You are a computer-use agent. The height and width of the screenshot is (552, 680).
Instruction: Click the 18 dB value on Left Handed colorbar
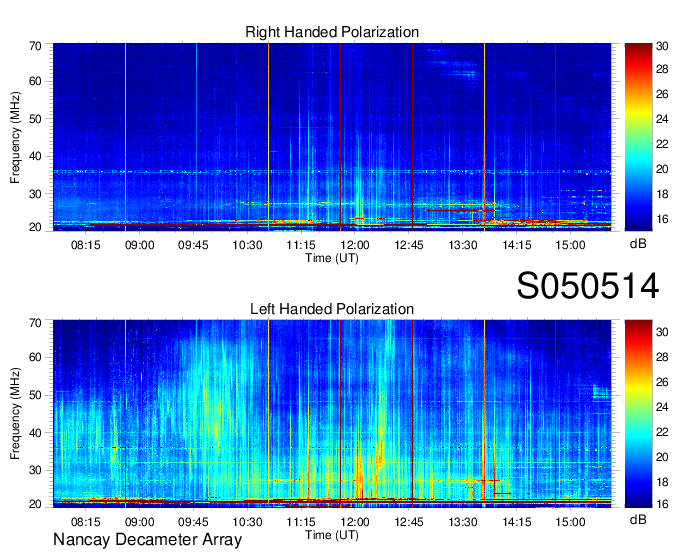click(x=662, y=482)
